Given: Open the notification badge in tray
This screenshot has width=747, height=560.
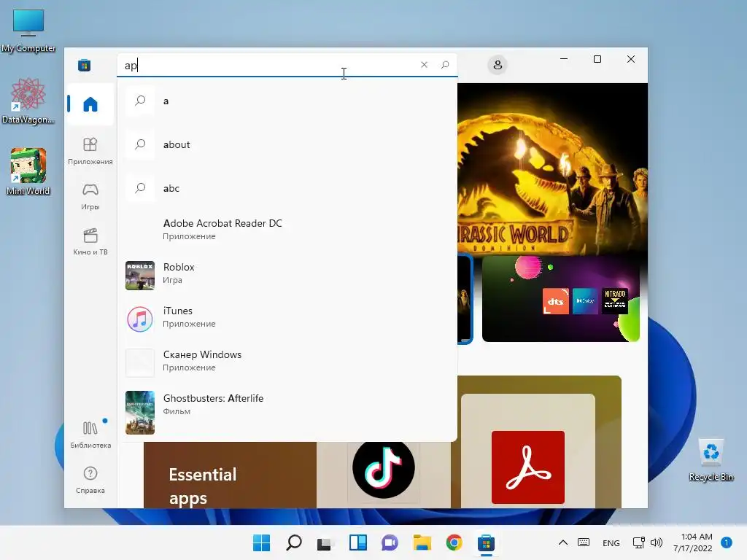Looking at the screenshot, I should coord(727,542).
